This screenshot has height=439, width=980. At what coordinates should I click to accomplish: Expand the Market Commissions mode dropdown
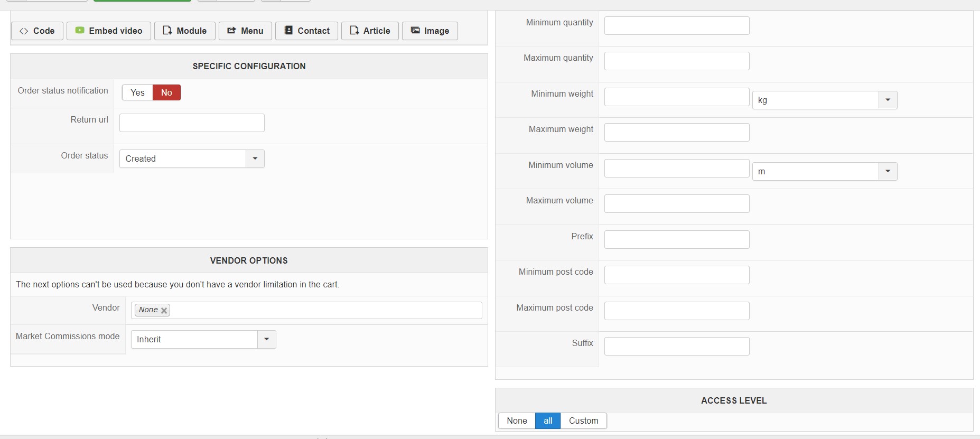pyautogui.click(x=266, y=339)
